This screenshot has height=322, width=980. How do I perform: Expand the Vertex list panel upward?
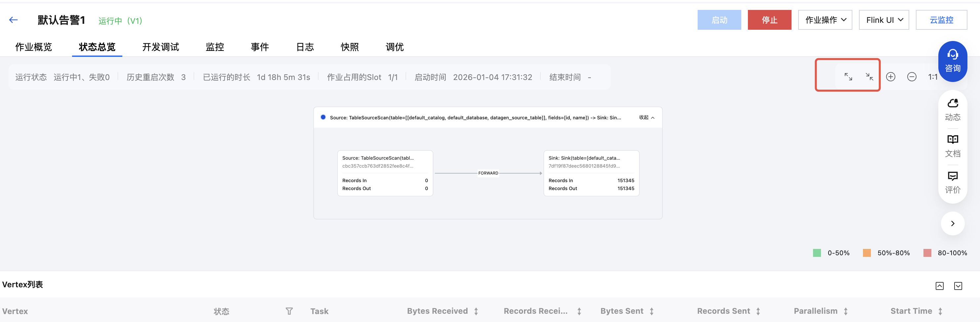(x=939, y=286)
